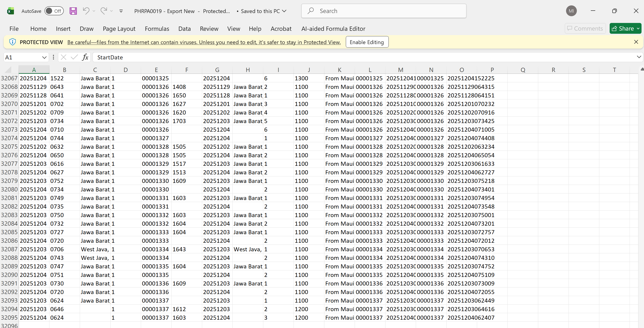Click the Save floppy disk icon
The image size is (644, 328).
73,11
